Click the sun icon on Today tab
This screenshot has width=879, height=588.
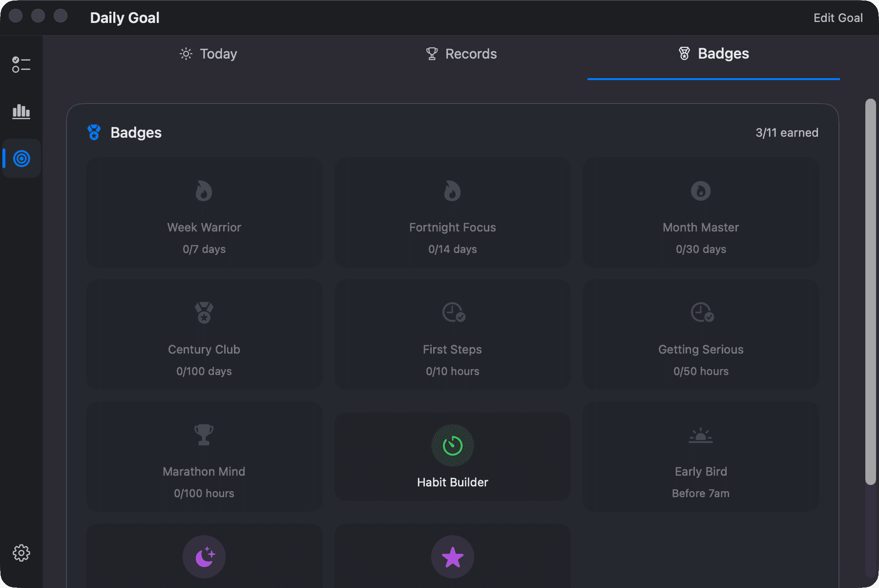point(186,54)
